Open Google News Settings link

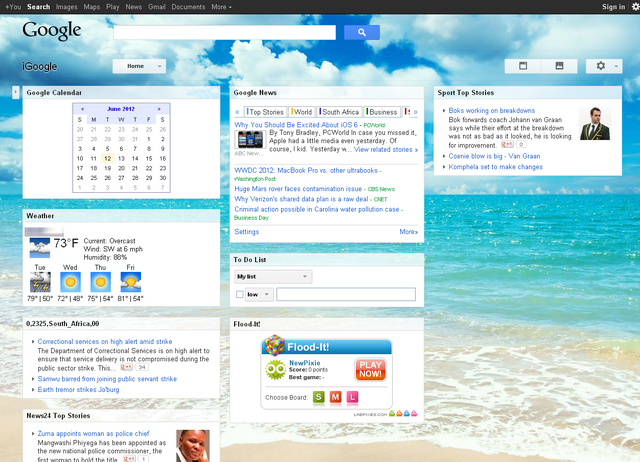pos(247,232)
